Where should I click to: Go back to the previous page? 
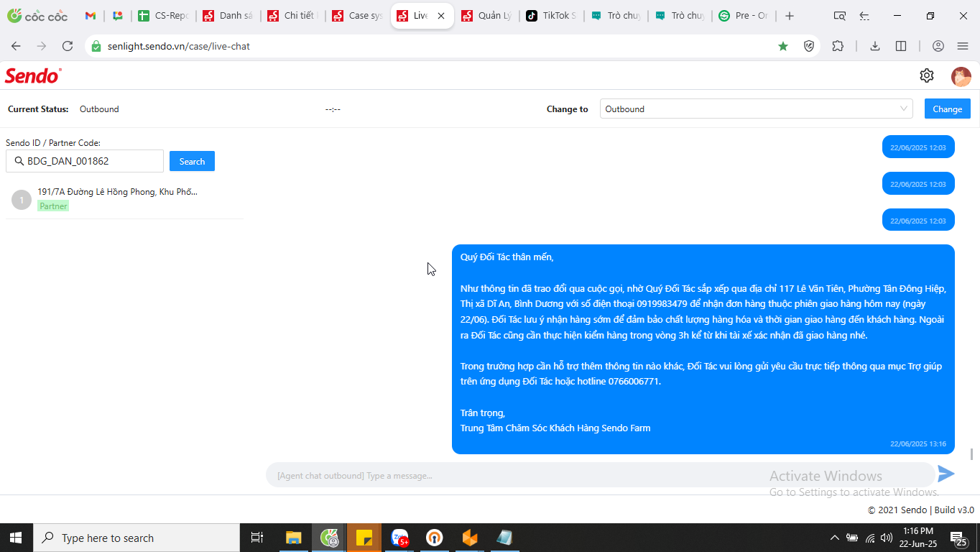point(16,46)
